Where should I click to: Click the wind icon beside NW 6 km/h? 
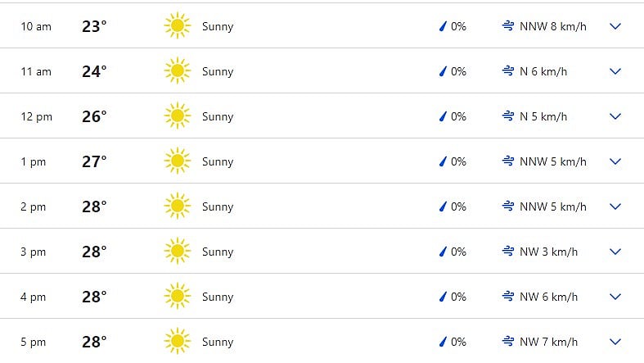coord(508,297)
